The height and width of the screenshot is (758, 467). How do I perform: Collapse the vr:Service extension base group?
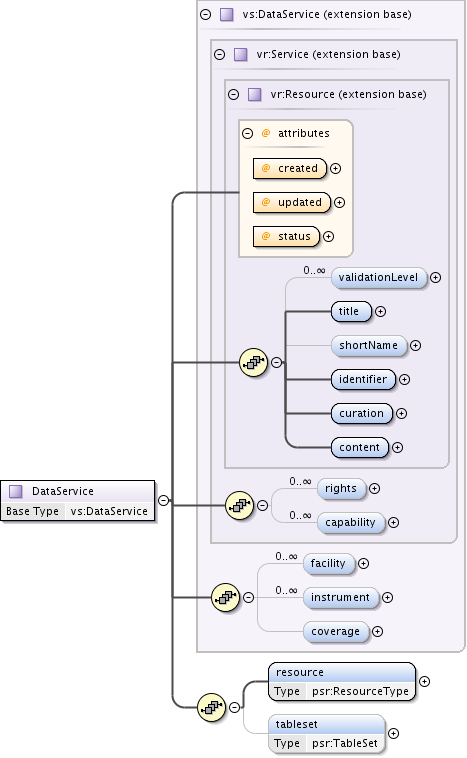(219, 54)
